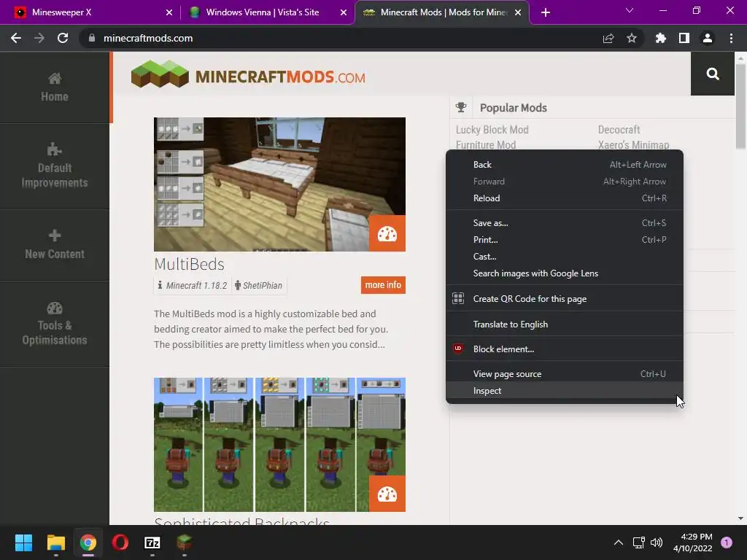Close the Windows Vienna tab
This screenshot has height=560, width=747.
pyautogui.click(x=344, y=12)
